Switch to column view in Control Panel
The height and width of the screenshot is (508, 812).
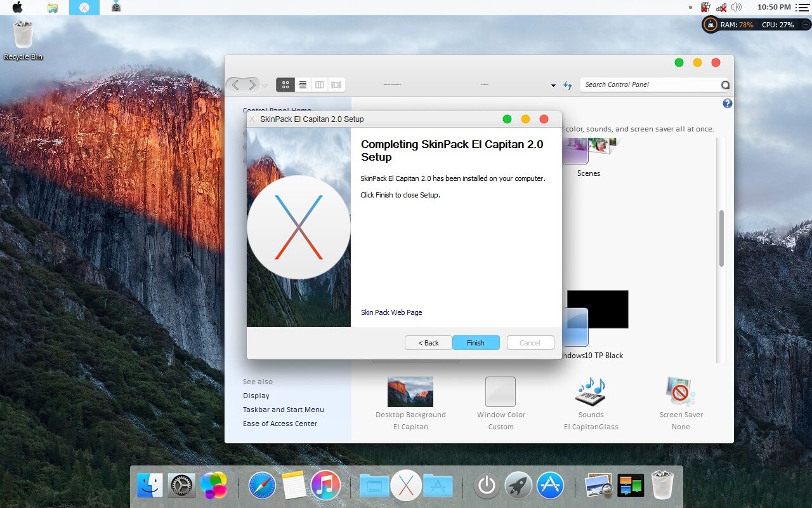[x=320, y=84]
